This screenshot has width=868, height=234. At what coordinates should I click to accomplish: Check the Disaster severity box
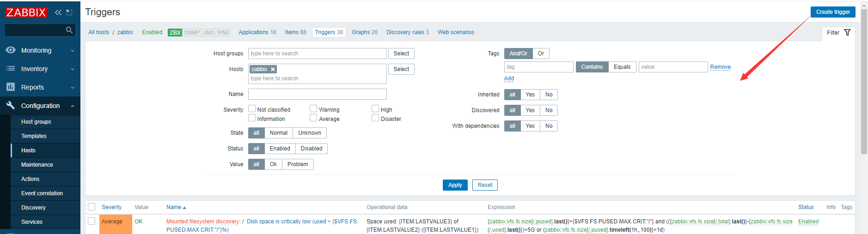coord(375,118)
